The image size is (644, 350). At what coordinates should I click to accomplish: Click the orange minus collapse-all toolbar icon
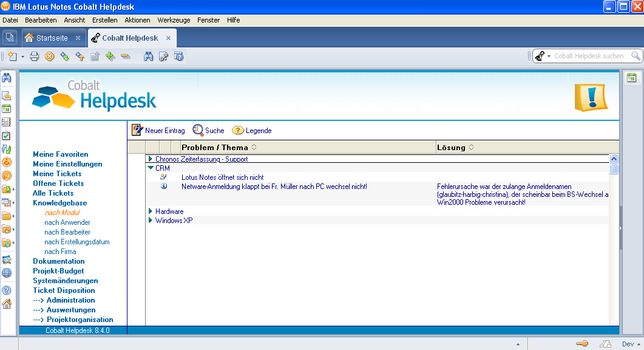click(x=125, y=57)
